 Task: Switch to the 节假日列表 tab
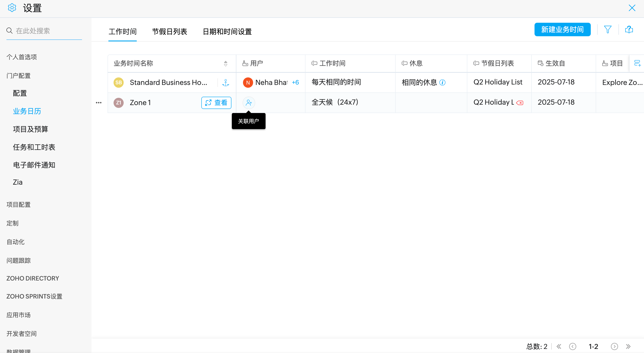point(170,32)
